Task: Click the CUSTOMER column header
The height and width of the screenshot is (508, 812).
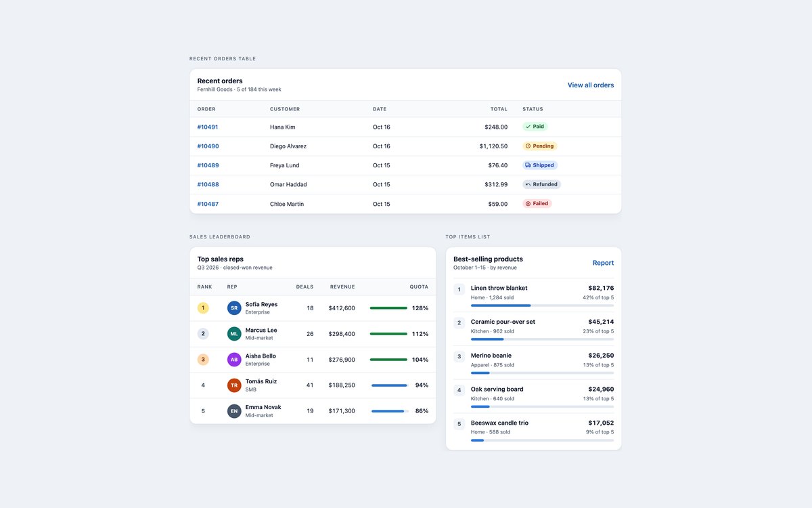Action: point(285,109)
